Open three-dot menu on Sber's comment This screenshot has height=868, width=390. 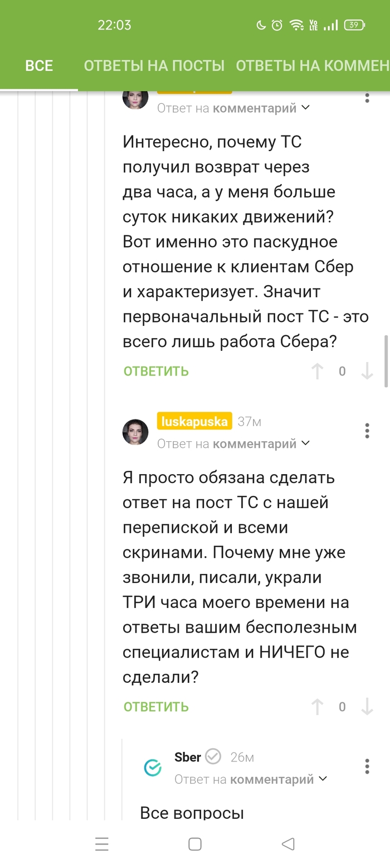coord(367,766)
